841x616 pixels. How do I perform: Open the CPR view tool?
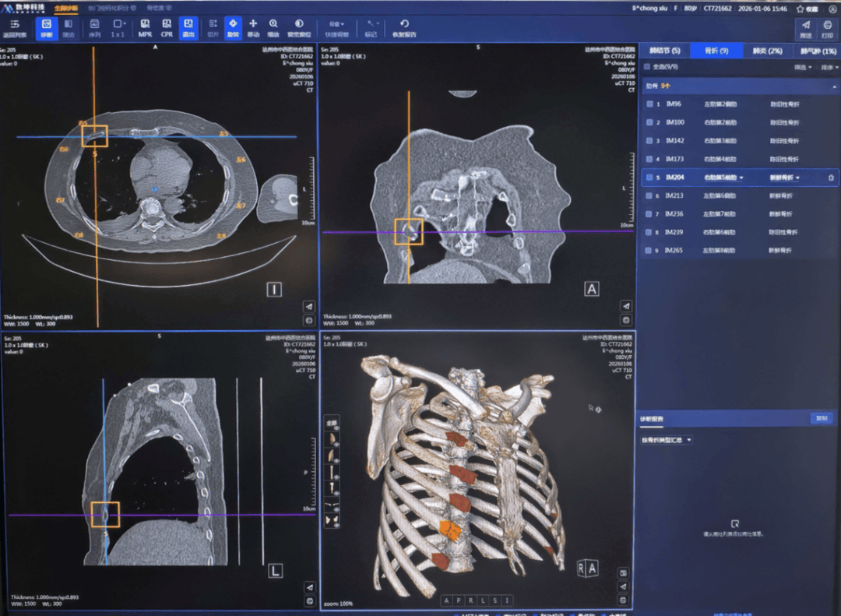point(167,28)
